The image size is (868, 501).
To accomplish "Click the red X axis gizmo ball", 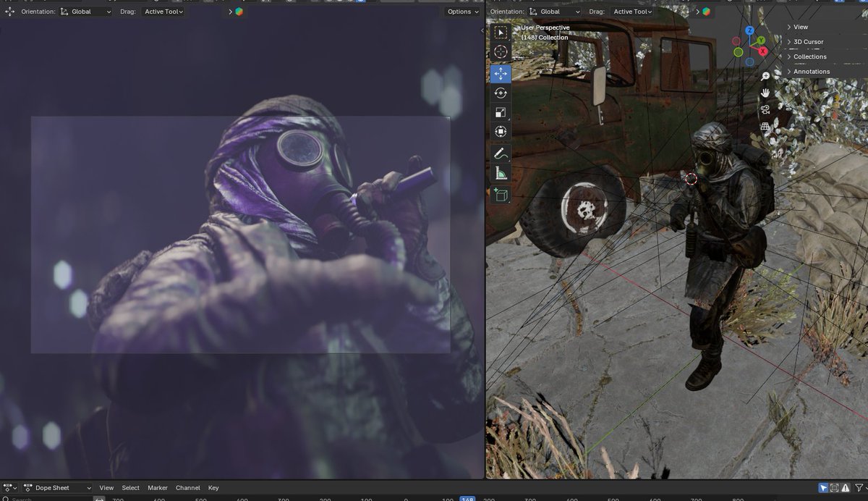I will click(x=763, y=51).
